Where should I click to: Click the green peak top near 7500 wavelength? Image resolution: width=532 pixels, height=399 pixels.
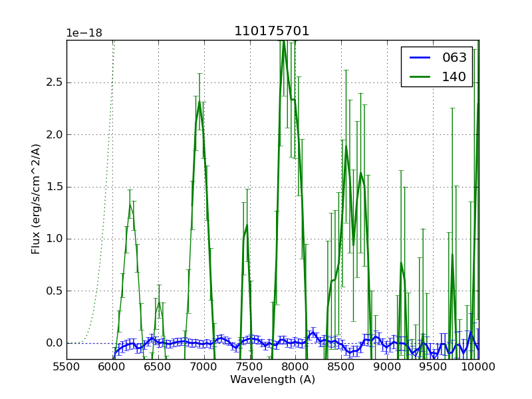pyautogui.click(x=247, y=225)
